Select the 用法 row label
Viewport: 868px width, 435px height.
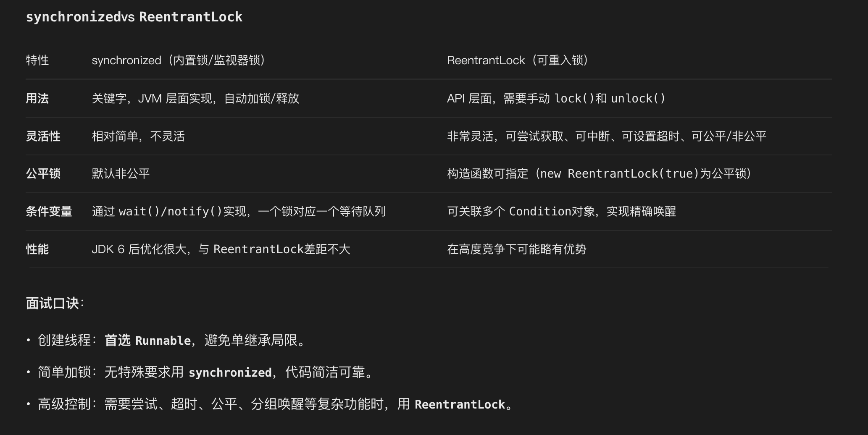coord(37,99)
